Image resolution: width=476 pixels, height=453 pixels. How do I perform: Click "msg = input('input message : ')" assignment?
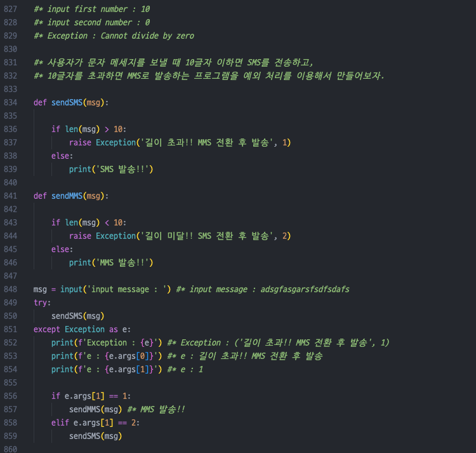pyautogui.click(x=102, y=289)
